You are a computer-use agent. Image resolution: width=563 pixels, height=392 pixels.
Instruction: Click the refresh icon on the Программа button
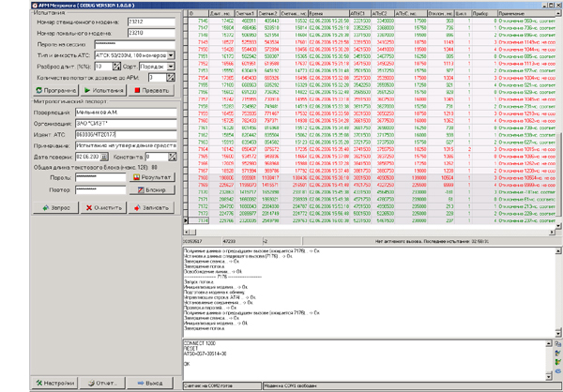[38, 90]
